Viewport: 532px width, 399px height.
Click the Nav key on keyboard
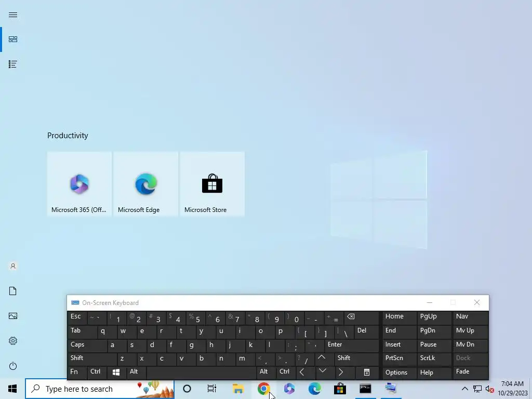[x=471, y=317]
